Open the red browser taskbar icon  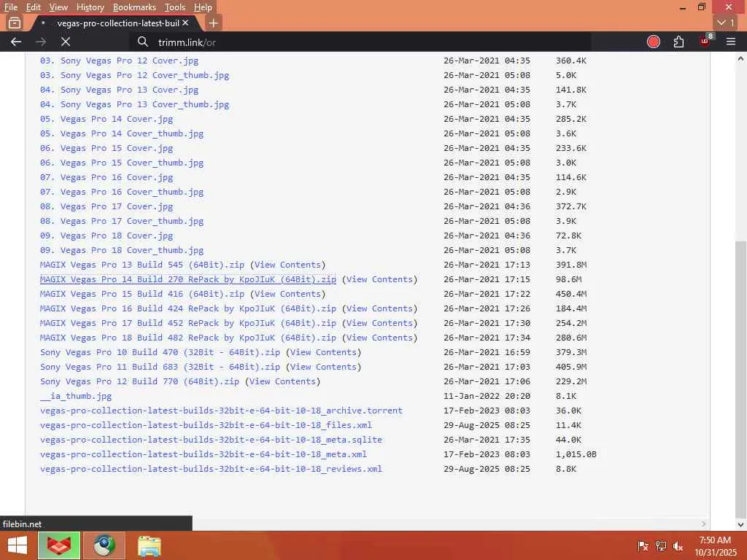pyautogui.click(x=59, y=545)
